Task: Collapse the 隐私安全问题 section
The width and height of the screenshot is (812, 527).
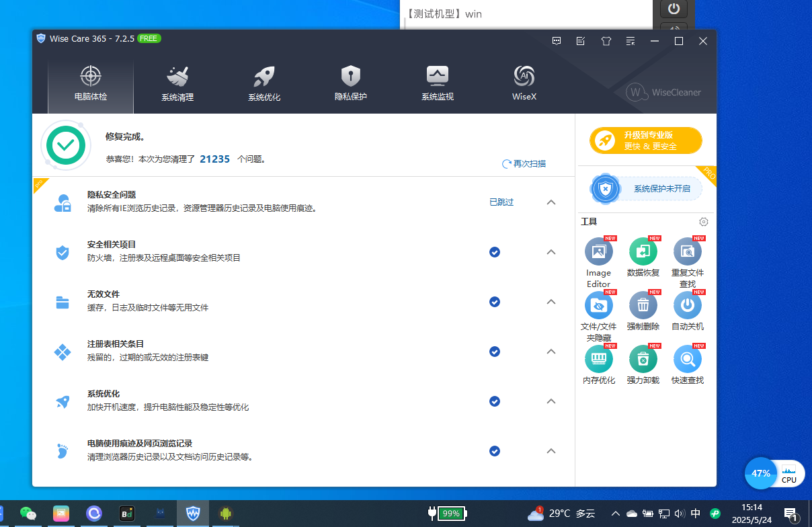Action: pyautogui.click(x=551, y=202)
